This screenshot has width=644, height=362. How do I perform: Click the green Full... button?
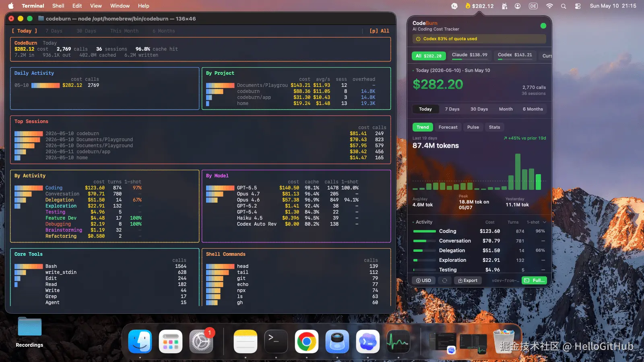click(x=534, y=280)
